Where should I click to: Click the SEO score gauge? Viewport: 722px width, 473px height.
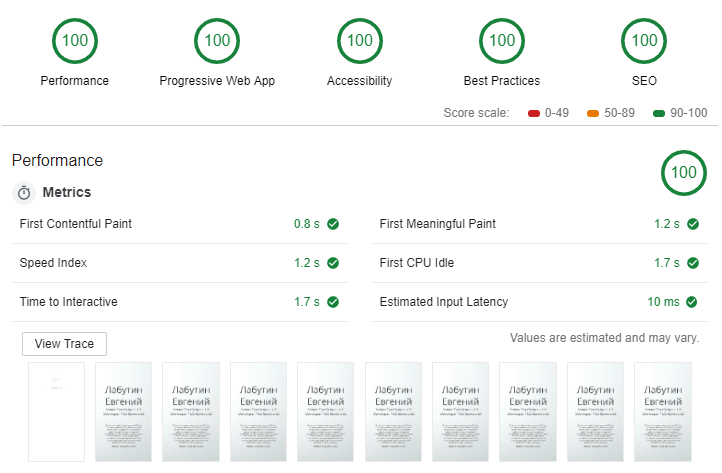[x=645, y=41]
